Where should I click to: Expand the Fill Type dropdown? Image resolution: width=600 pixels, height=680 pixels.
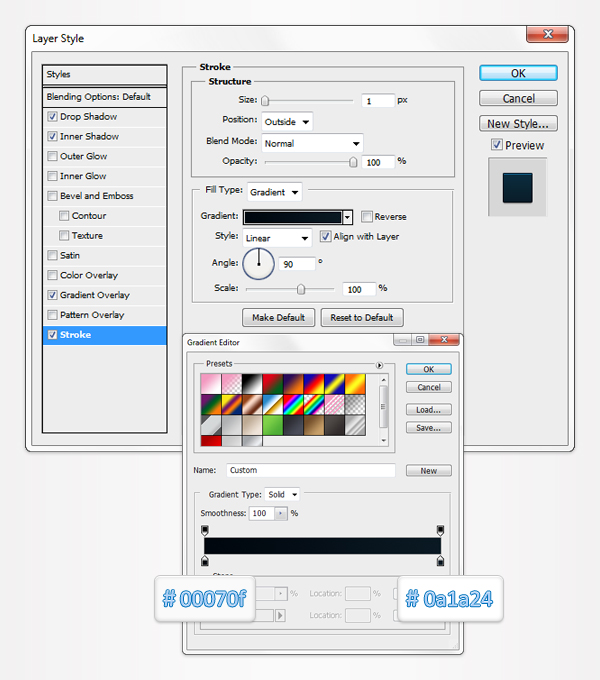[x=274, y=192]
